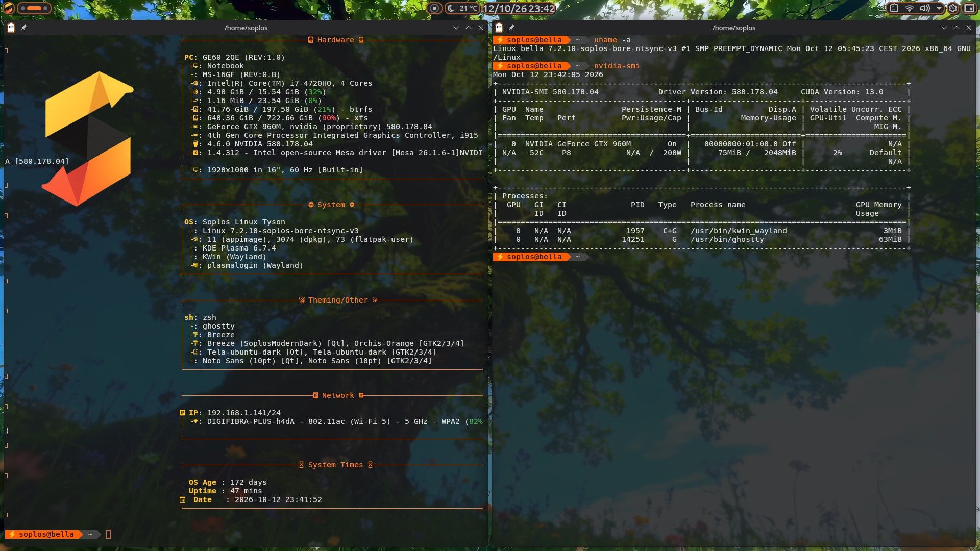Open the clipboard tray icon

click(x=894, y=8)
